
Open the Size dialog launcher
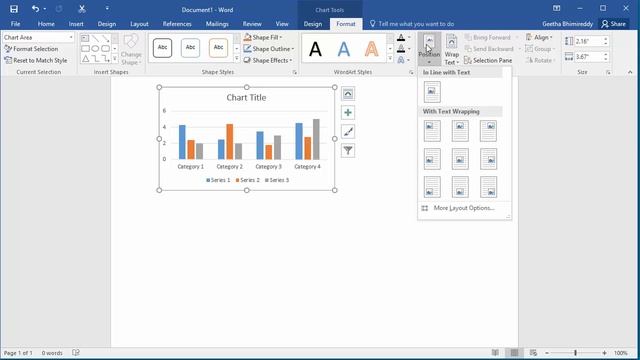click(x=609, y=72)
